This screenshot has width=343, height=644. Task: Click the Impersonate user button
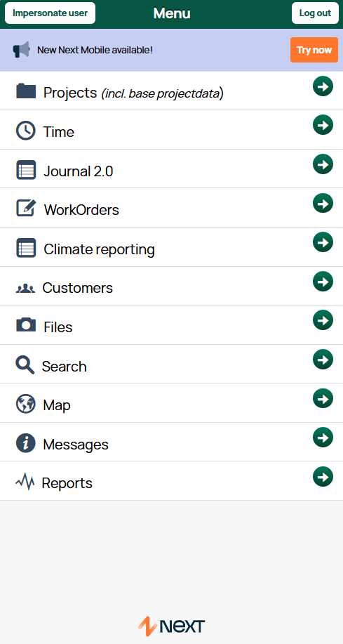click(x=50, y=13)
